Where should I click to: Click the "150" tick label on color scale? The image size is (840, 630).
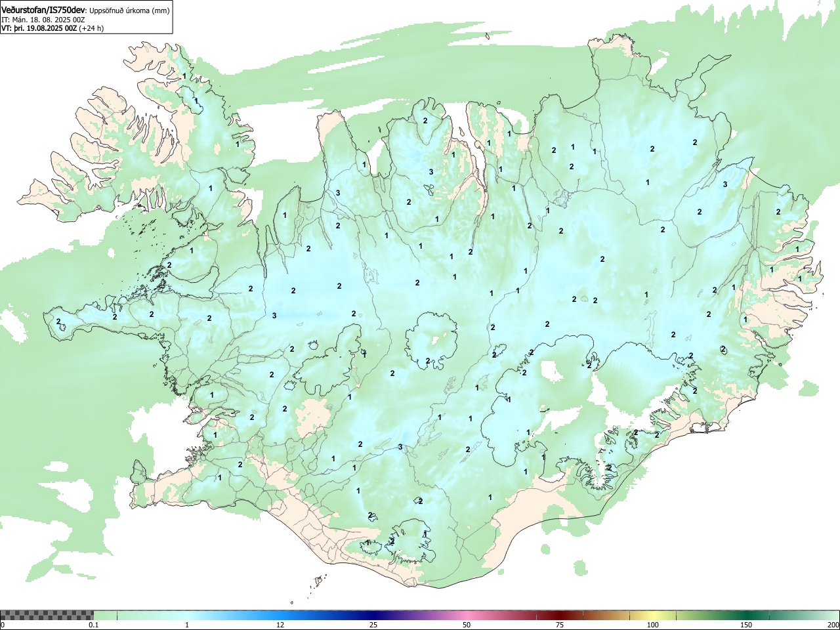tap(746, 625)
